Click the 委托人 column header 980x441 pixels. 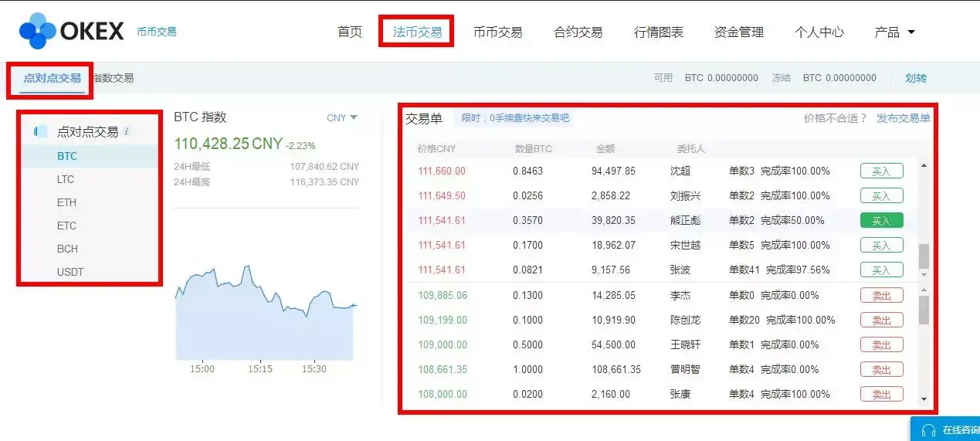pos(691,149)
